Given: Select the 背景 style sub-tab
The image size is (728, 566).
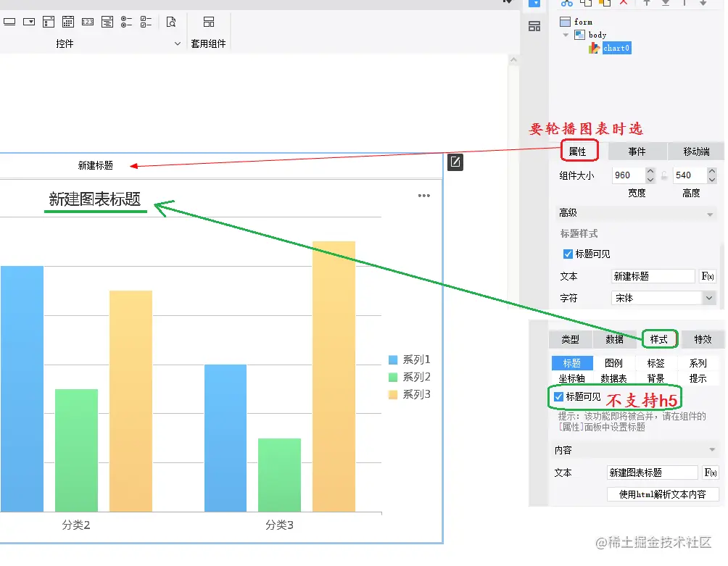Looking at the screenshot, I should tap(655, 378).
